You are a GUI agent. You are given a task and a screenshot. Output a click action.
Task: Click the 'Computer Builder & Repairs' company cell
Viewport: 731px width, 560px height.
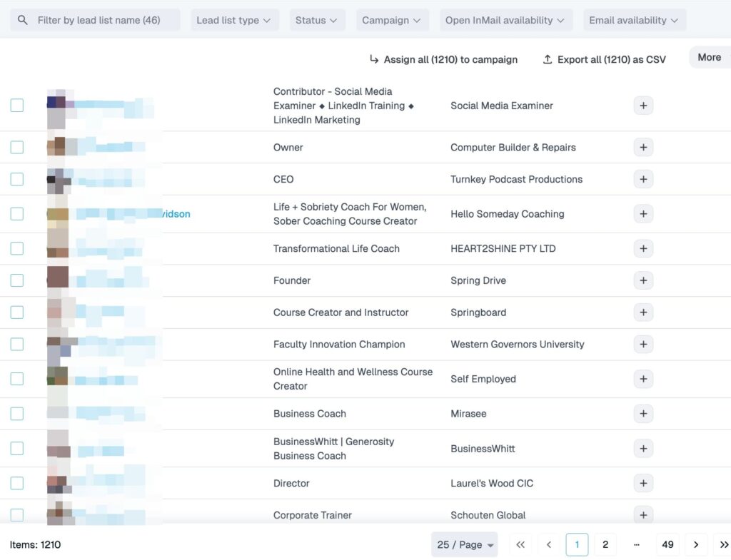pos(513,147)
